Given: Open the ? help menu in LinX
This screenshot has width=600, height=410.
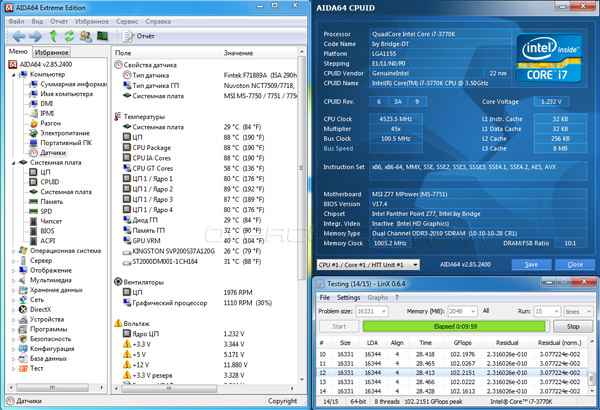Looking at the screenshot, I should tap(397, 297).
